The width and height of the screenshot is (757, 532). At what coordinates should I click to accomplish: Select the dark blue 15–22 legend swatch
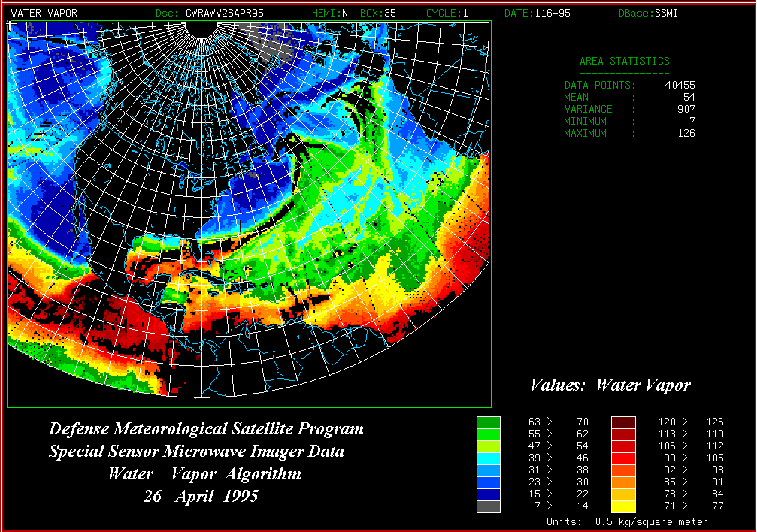[x=489, y=494]
